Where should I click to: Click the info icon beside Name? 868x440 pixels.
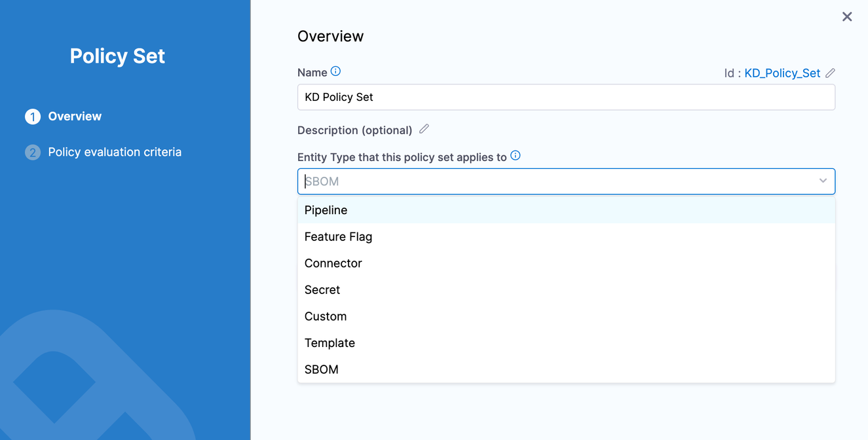[x=335, y=71]
